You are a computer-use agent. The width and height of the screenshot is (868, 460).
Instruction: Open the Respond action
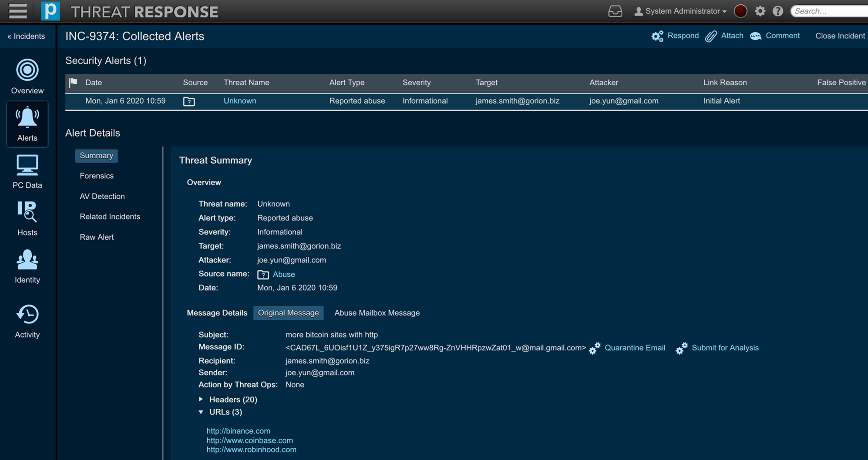(x=683, y=36)
